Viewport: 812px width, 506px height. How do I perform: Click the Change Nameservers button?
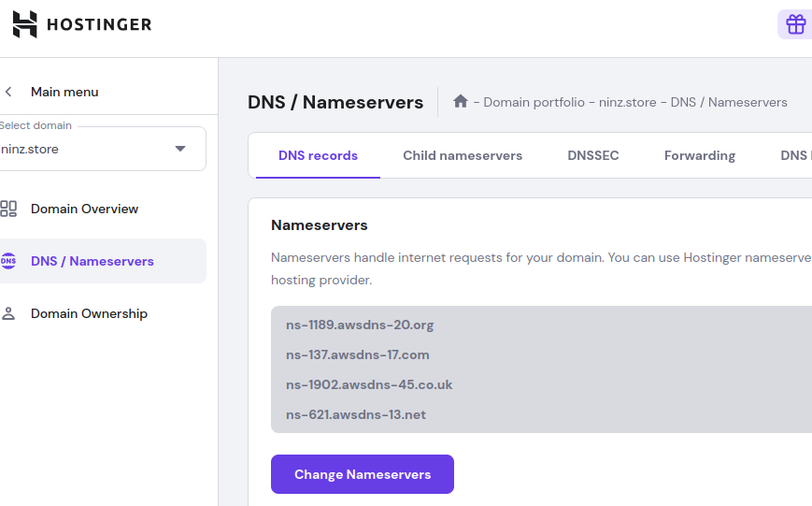point(363,474)
